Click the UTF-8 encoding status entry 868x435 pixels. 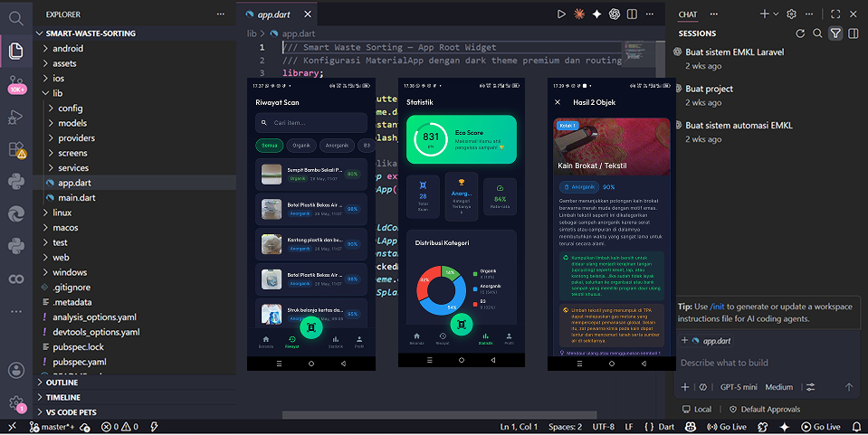pyautogui.click(x=604, y=427)
